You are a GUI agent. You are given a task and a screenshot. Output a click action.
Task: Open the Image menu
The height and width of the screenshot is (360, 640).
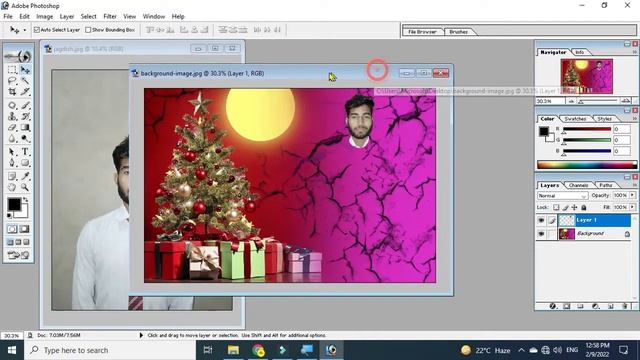(44, 16)
